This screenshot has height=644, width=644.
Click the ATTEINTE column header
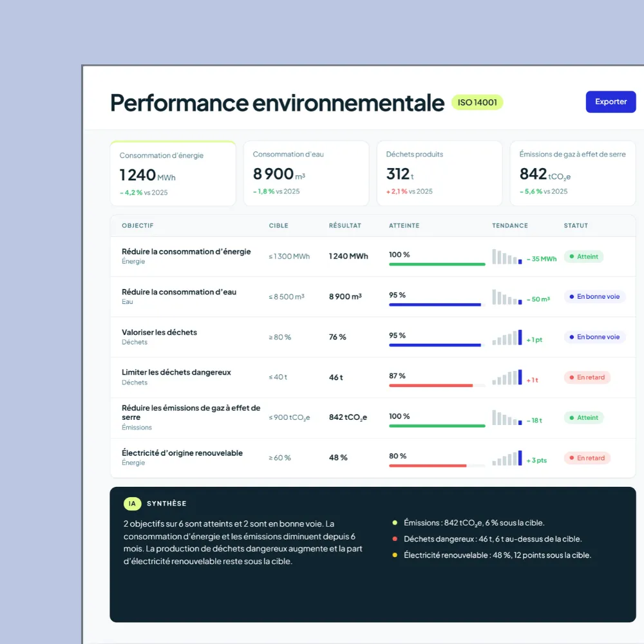point(404,225)
